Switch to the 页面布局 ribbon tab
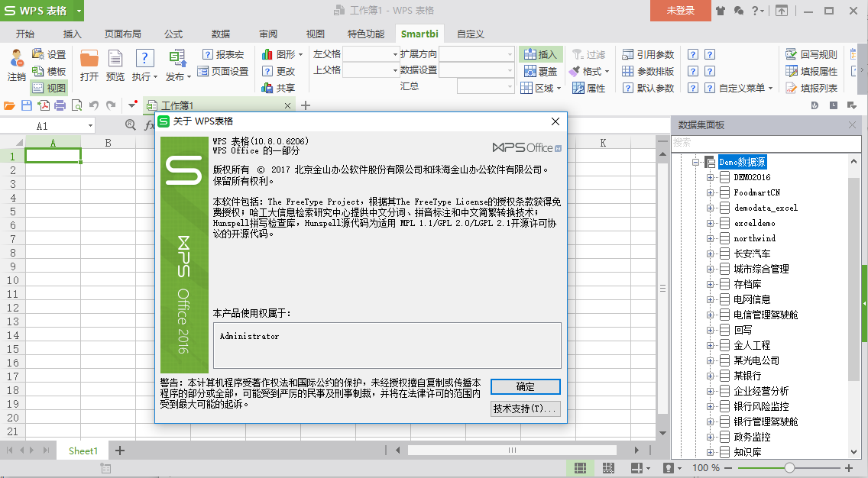 click(122, 34)
